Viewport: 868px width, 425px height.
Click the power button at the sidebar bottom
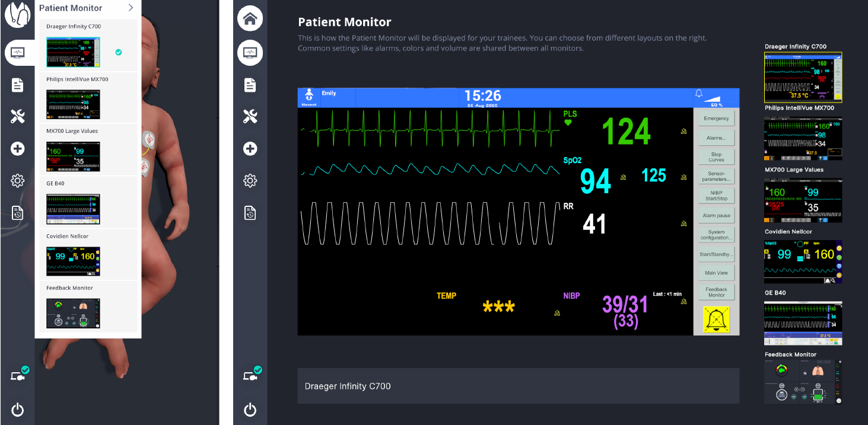coord(250,409)
